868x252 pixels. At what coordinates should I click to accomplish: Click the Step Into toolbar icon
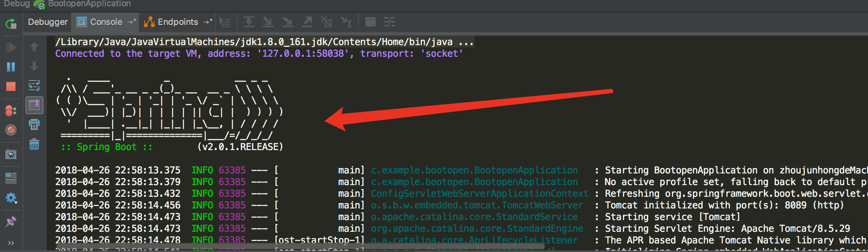tap(268, 22)
